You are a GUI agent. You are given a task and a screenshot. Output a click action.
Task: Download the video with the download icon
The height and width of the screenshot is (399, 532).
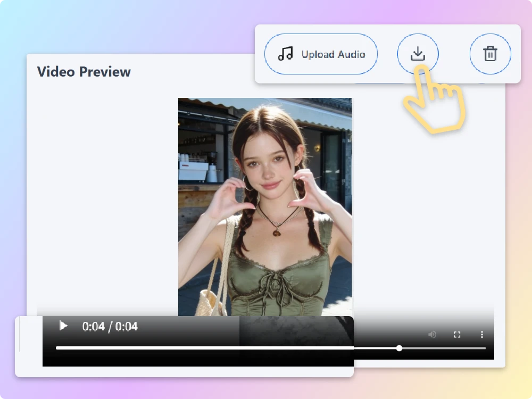[x=418, y=54]
